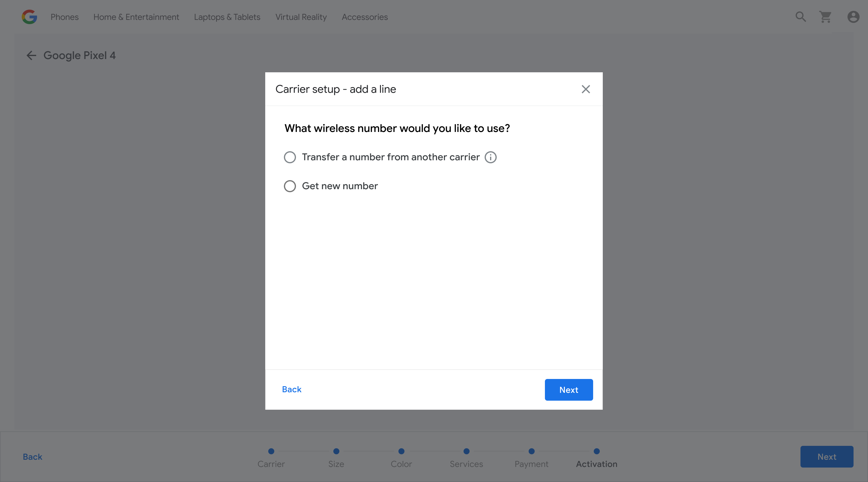Click Next button in the dialog
The width and height of the screenshot is (868, 482).
tap(569, 390)
